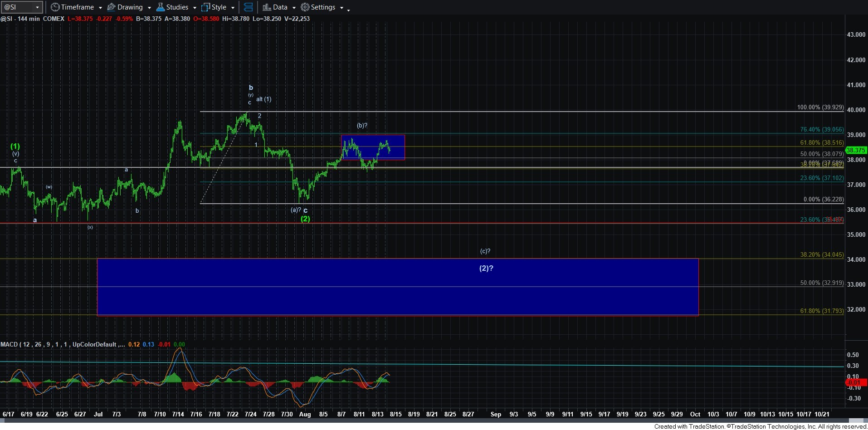Click the Aug date axis label
Image resolution: width=868 pixels, height=430 pixels.
coord(305,414)
